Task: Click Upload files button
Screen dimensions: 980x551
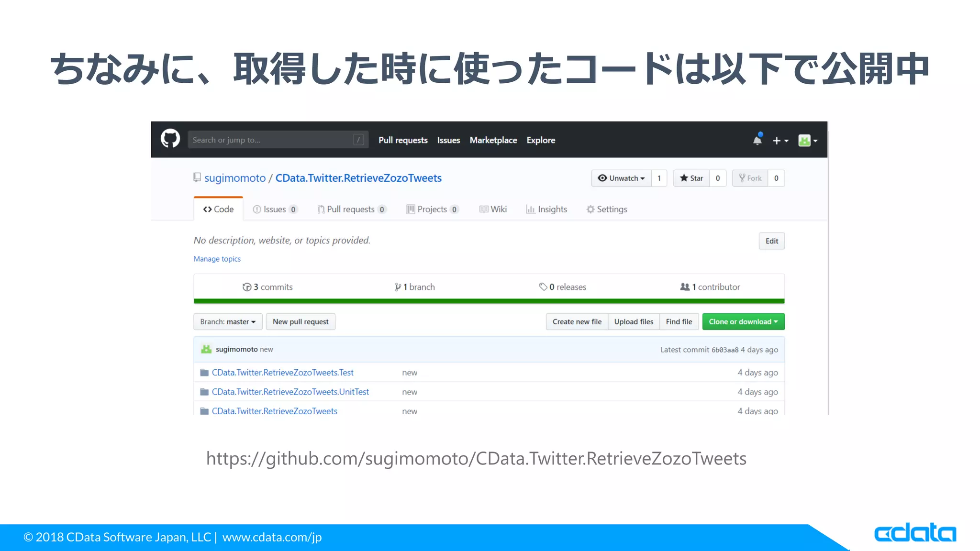Action: (634, 322)
